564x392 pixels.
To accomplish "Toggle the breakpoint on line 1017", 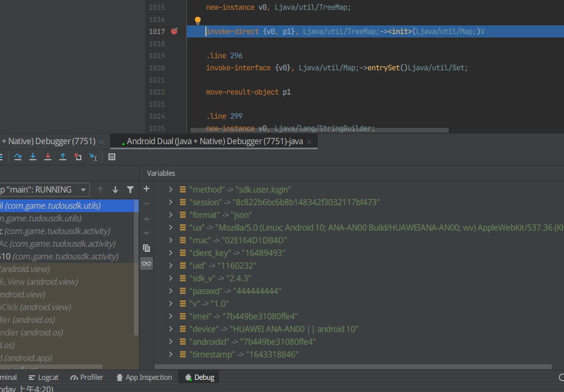I will click(x=175, y=31).
